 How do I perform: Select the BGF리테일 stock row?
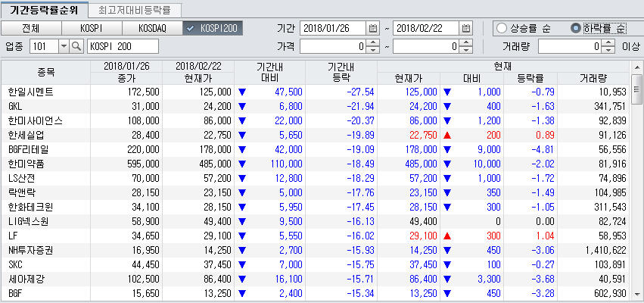click(x=315, y=150)
